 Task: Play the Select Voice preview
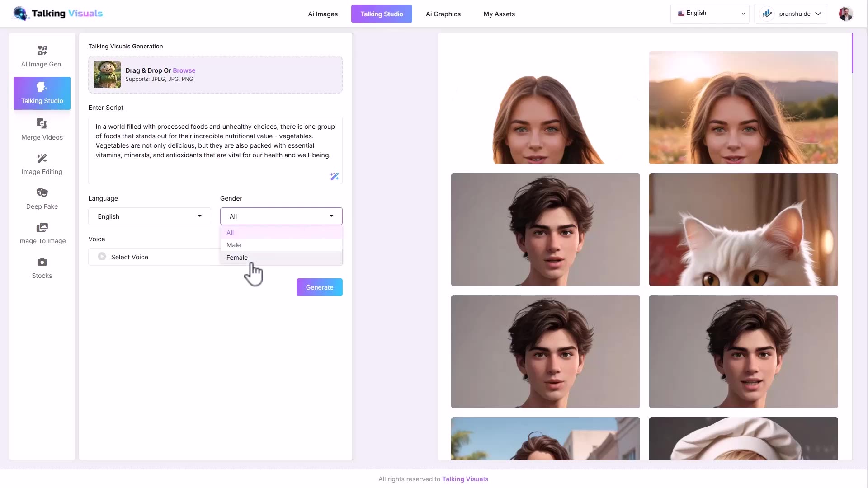102,257
